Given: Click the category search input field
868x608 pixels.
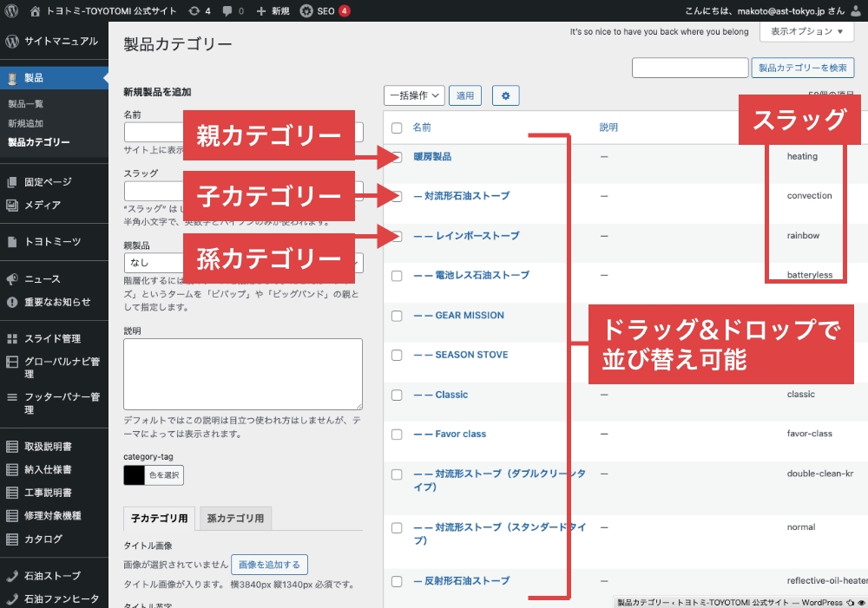Looking at the screenshot, I should tap(690, 68).
